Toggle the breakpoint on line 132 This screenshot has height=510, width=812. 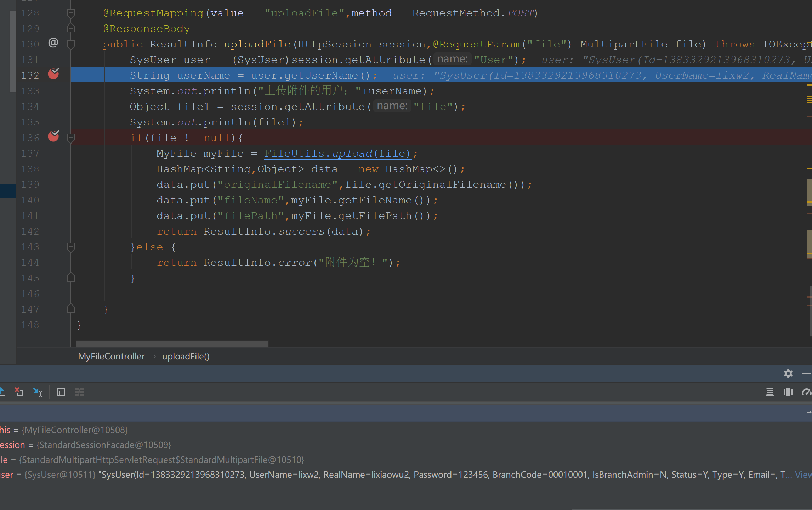(x=53, y=74)
